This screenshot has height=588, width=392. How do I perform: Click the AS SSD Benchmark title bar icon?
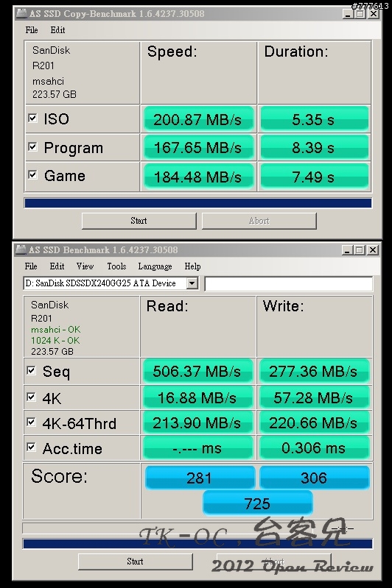tap(21, 249)
